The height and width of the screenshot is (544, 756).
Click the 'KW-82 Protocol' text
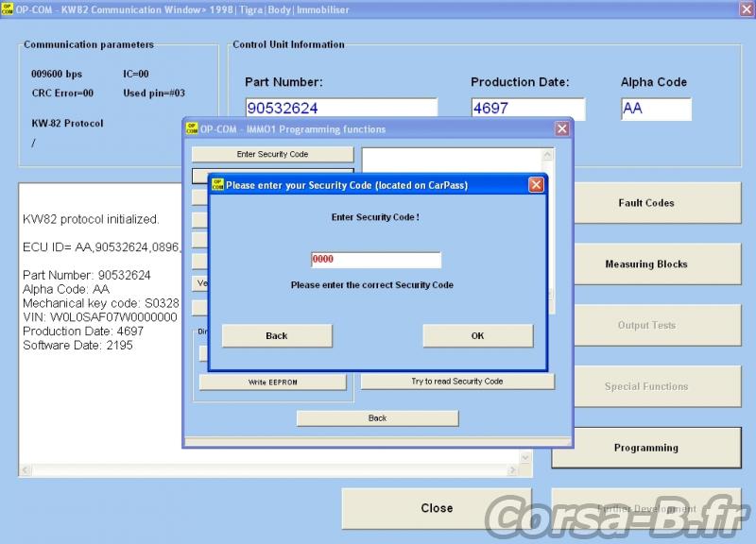(67, 124)
